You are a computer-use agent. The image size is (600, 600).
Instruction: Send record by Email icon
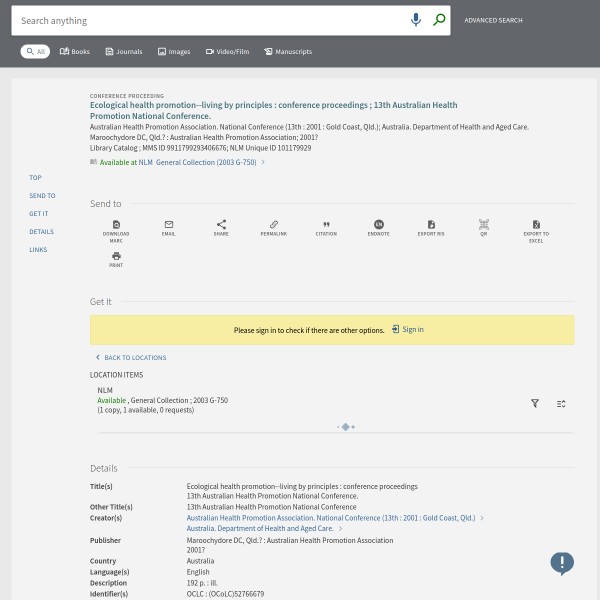[x=168, y=225]
